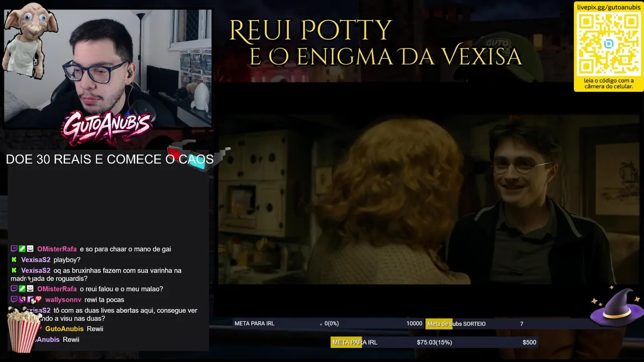Click the LivePix QR code

tap(609, 44)
